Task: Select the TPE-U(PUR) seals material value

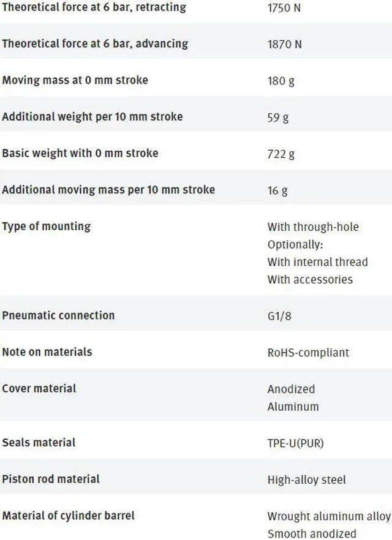Action: [x=295, y=443]
